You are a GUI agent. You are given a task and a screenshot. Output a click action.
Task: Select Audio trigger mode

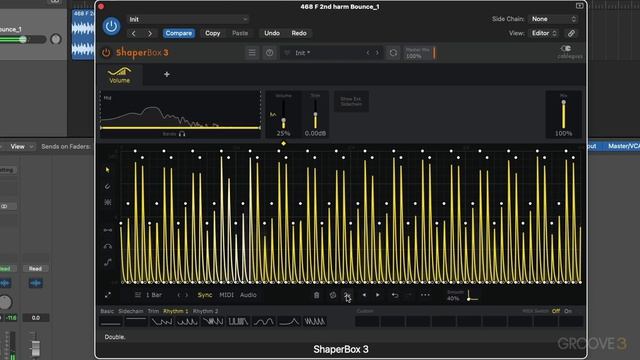(248, 295)
